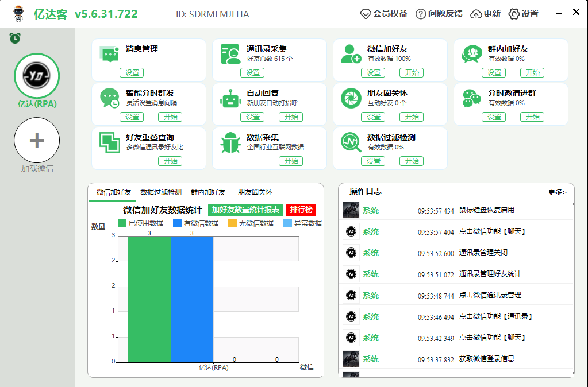Image resolution: width=588 pixels, height=387 pixels.
Task: Open 设置 for 通讯录采集
Action: click(252, 73)
